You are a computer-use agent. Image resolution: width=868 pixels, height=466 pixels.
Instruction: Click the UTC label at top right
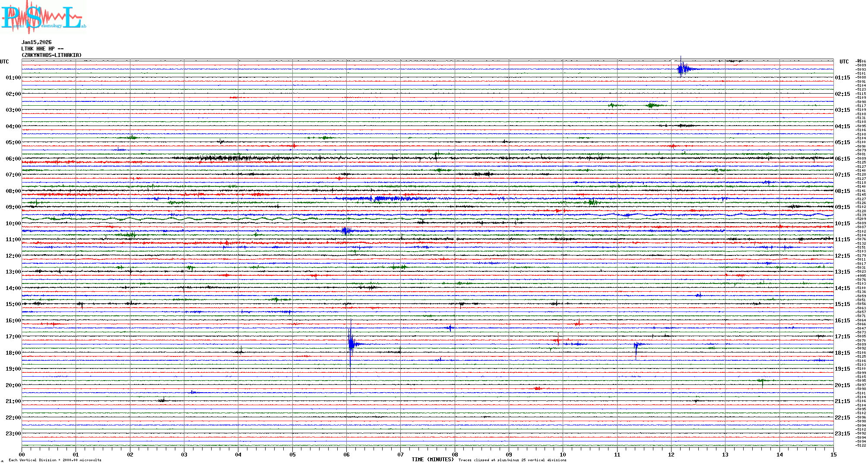844,62
